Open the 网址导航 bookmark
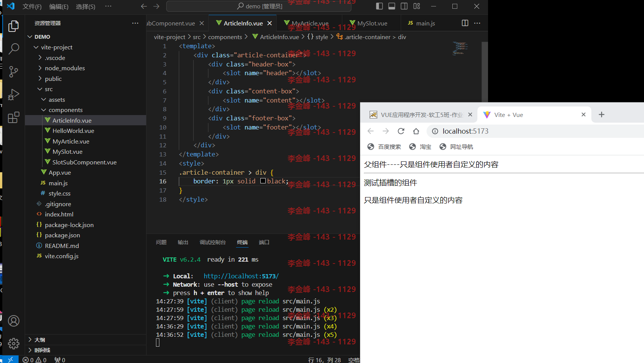 457,147
